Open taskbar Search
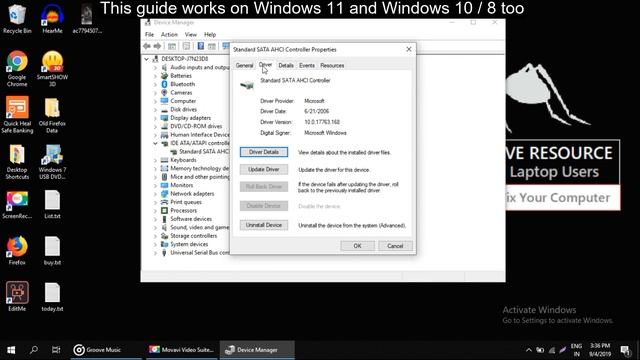 (34, 350)
